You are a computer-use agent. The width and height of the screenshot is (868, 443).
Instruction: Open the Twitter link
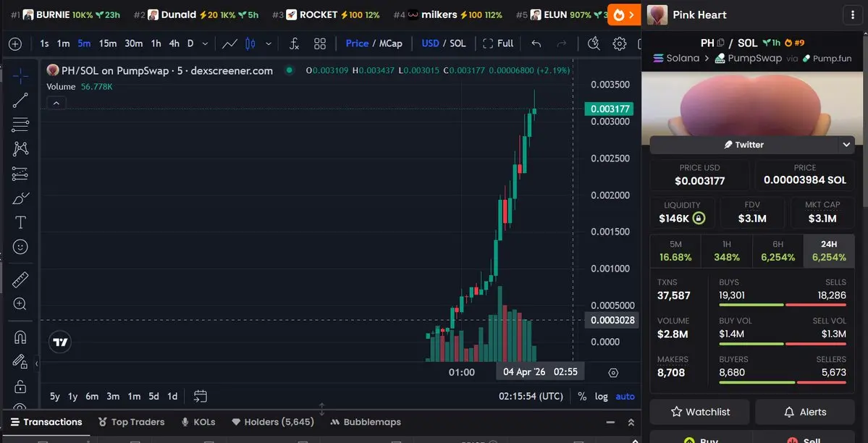(x=744, y=145)
